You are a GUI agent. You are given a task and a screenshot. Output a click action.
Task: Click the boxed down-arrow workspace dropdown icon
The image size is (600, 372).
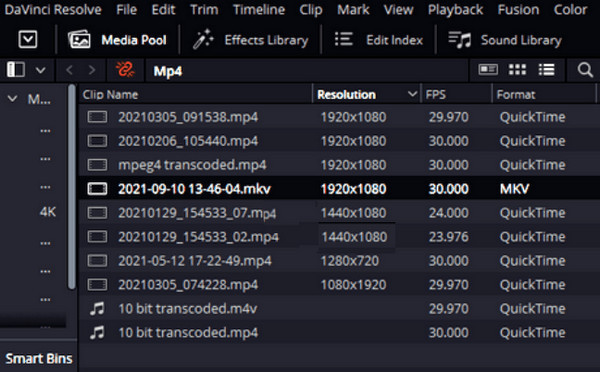(28, 39)
